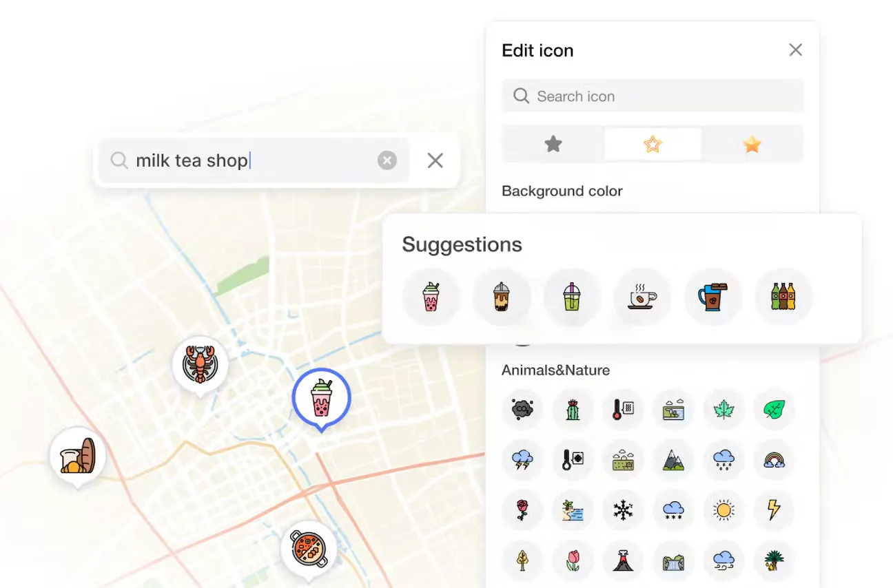This screenshot has width=893, height=588.
Task: Pick the yellow sun icon
Action: click(723, 510)
